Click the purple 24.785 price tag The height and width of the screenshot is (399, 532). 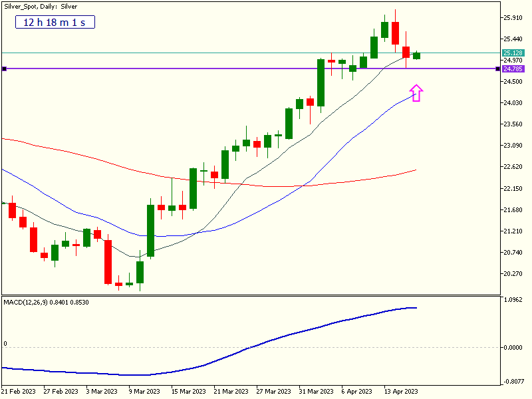pyautogui.click(x=513, y=68)
